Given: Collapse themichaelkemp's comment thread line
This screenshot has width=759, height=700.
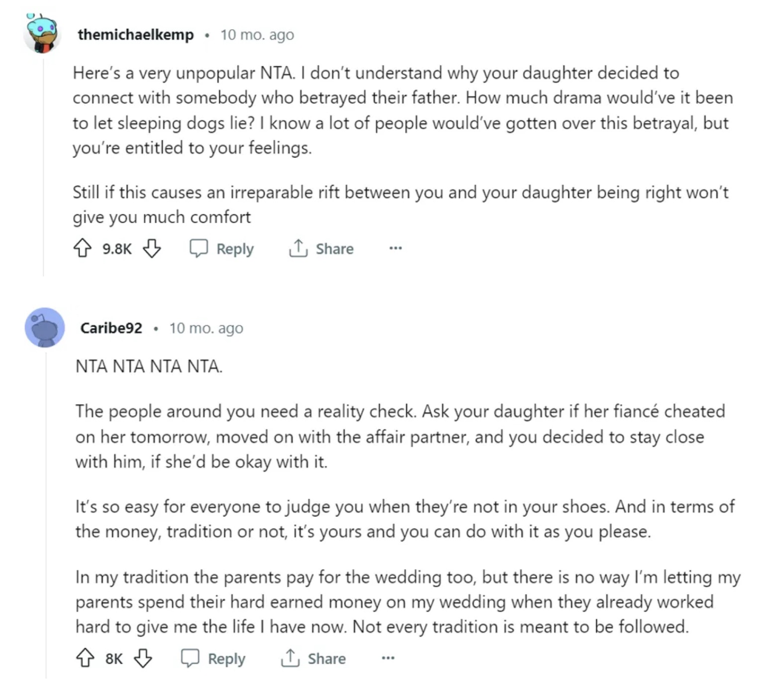Looking at the screenshot, I should pos(43,164).
